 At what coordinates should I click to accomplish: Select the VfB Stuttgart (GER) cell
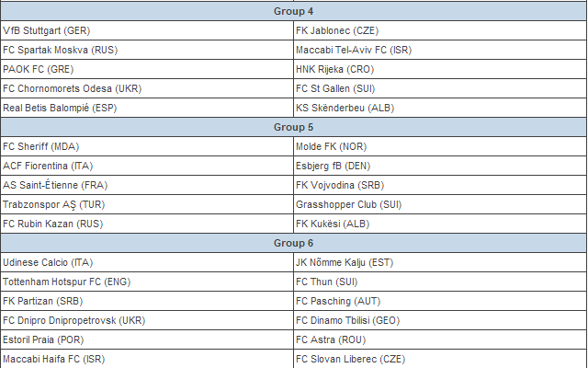47,30
